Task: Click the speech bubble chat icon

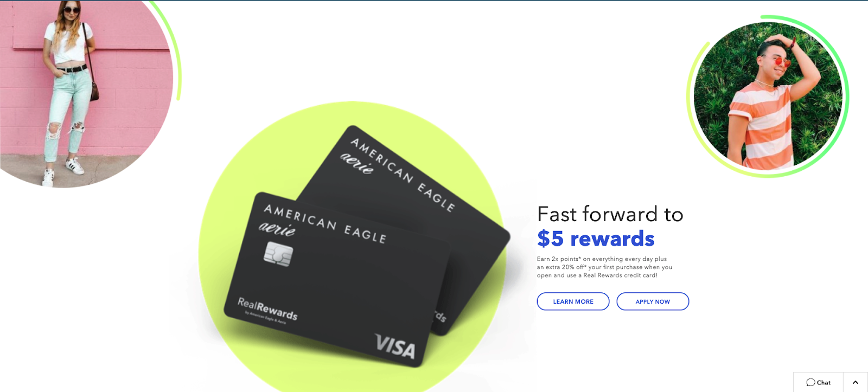Action: coord(810,382)
